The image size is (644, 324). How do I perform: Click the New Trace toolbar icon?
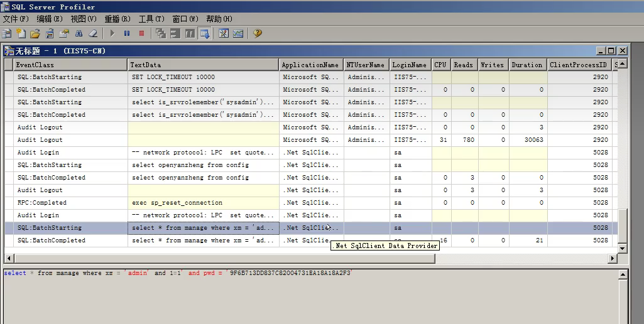pos(6,33)
